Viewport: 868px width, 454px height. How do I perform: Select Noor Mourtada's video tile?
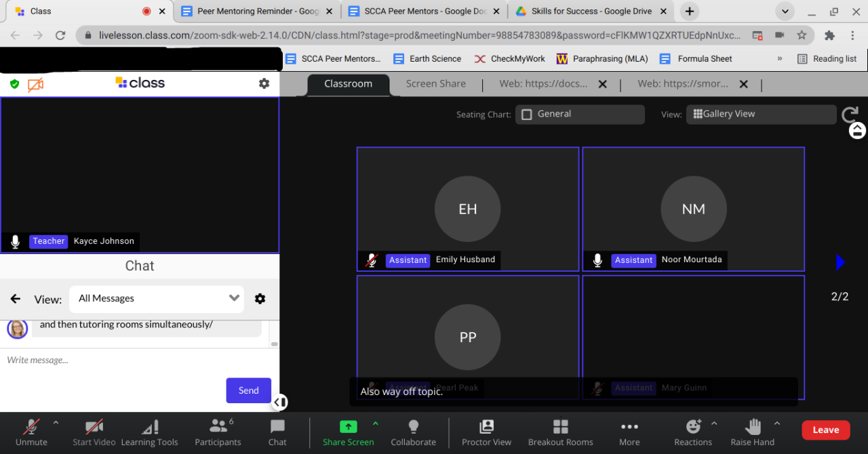tap(693, 209)
